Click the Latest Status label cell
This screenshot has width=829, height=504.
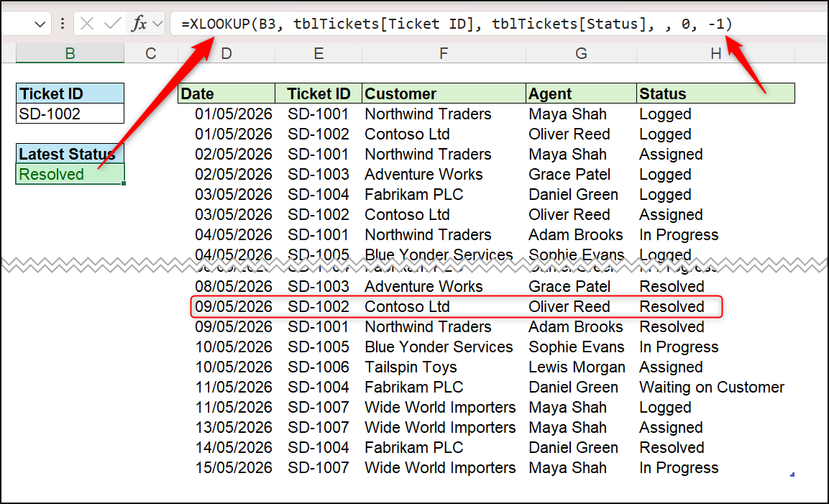click(x=70, y=154)
